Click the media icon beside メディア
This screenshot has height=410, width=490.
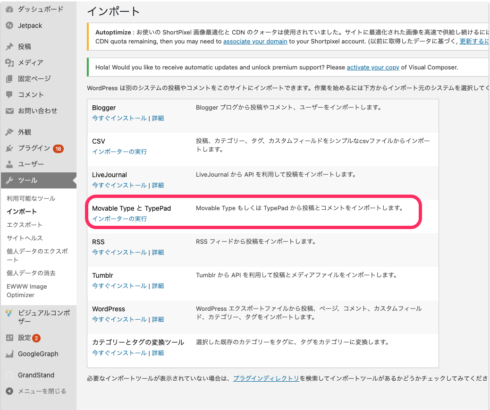pyautogui.click(x=9, y=63)
